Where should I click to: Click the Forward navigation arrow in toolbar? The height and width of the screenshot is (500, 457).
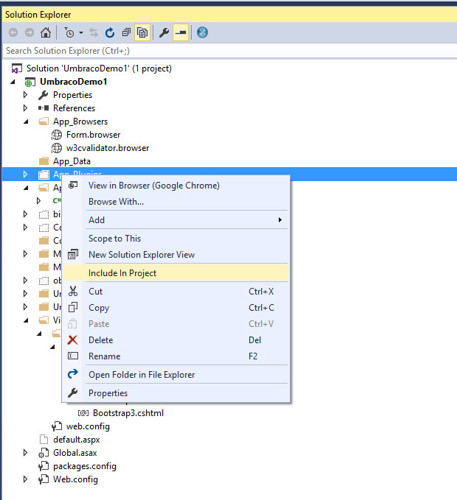point(30,32)
